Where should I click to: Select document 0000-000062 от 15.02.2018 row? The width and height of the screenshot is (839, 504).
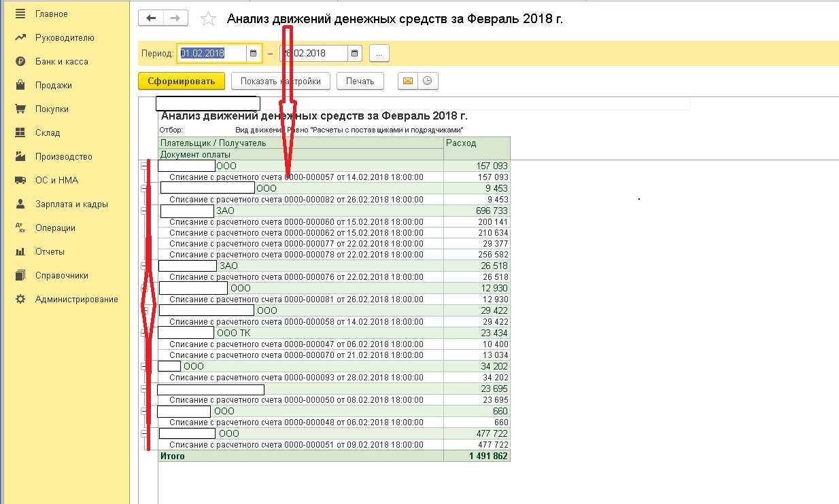click(301, 232)
